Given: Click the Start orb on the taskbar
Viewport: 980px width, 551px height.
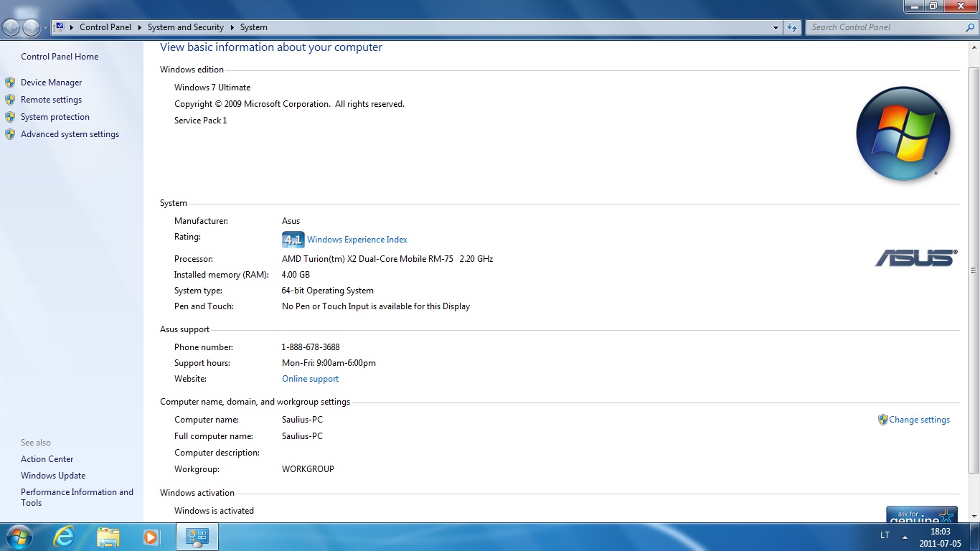Looking at the screenshot, I should click(19, 537).
